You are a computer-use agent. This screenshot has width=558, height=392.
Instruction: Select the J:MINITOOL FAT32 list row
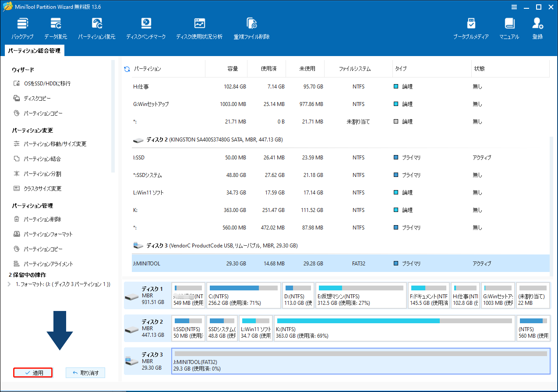(341, 264)
